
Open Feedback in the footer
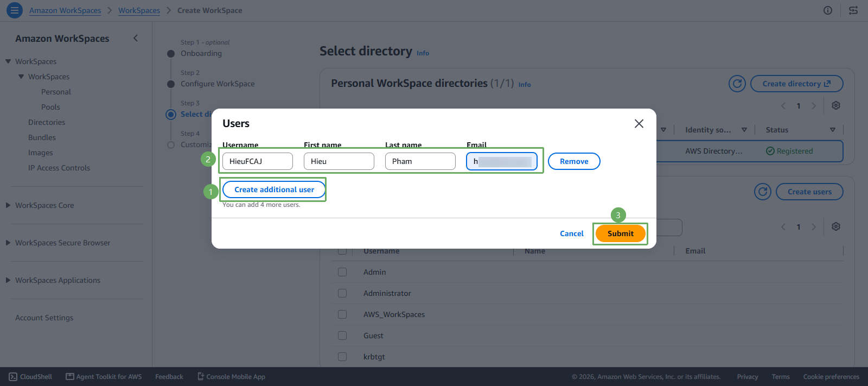(169, 377)
